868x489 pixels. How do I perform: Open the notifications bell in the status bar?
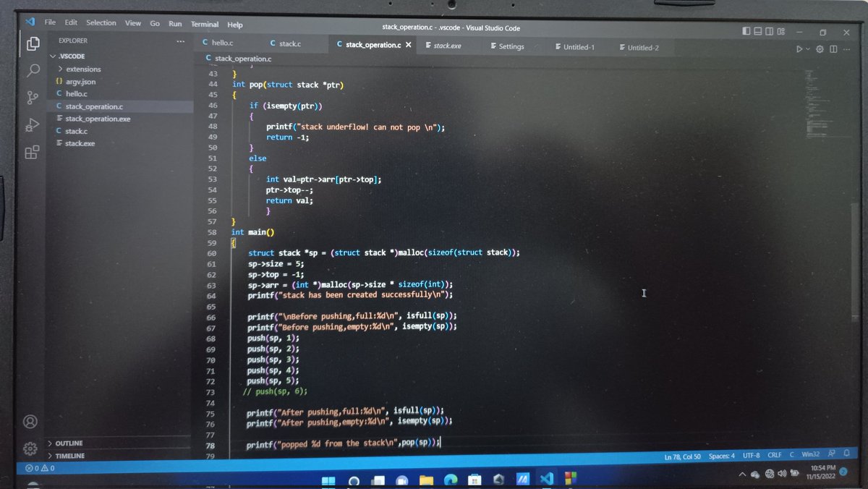[848, 455]
